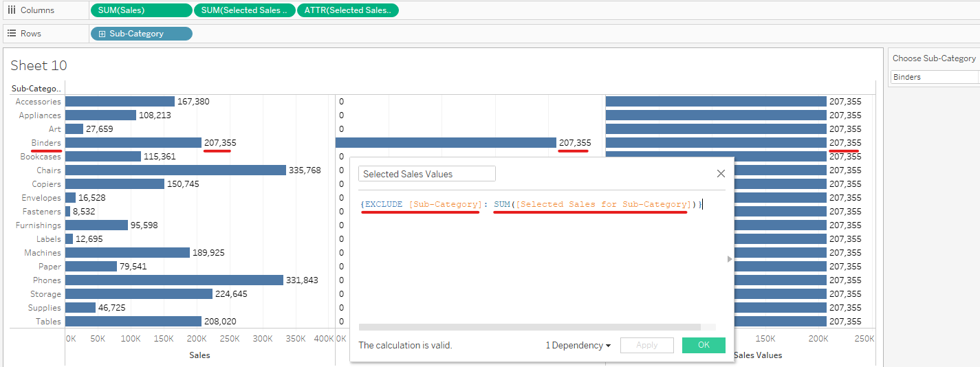The width and height of the screenshot is (980, 367).
Task: Click the Binders bar in second chart
Action: click(446, 142)
